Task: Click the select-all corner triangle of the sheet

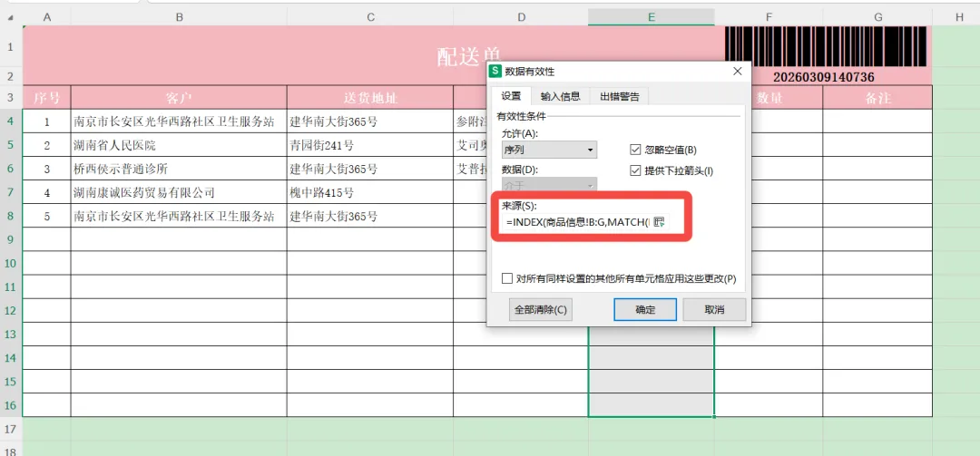Action: tap(11, 17)
